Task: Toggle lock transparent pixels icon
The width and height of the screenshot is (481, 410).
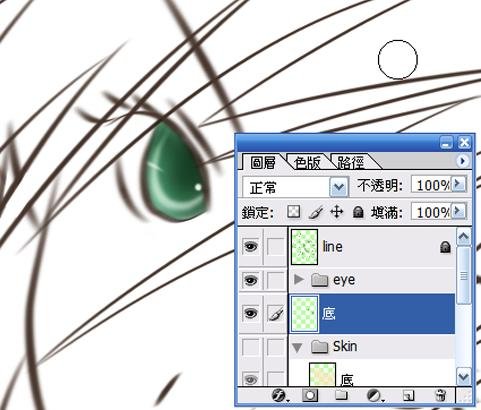Action: pyautogui.click(x=293, y=212)
